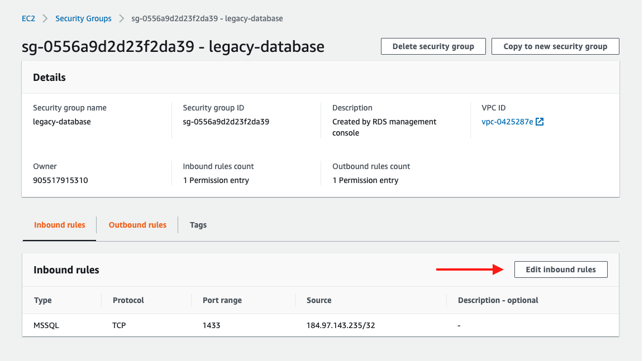
Task: Open Security Groups breadcrumb link
Action: tap(83, 18)
